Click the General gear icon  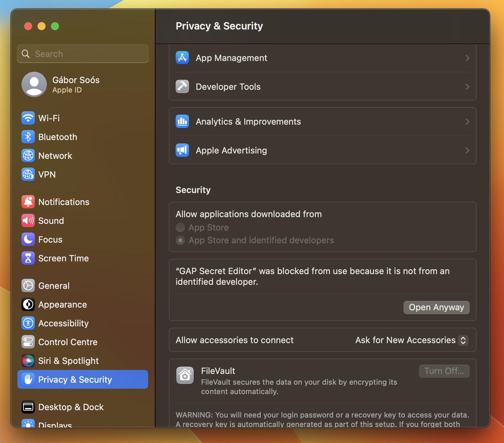point(28,286)
